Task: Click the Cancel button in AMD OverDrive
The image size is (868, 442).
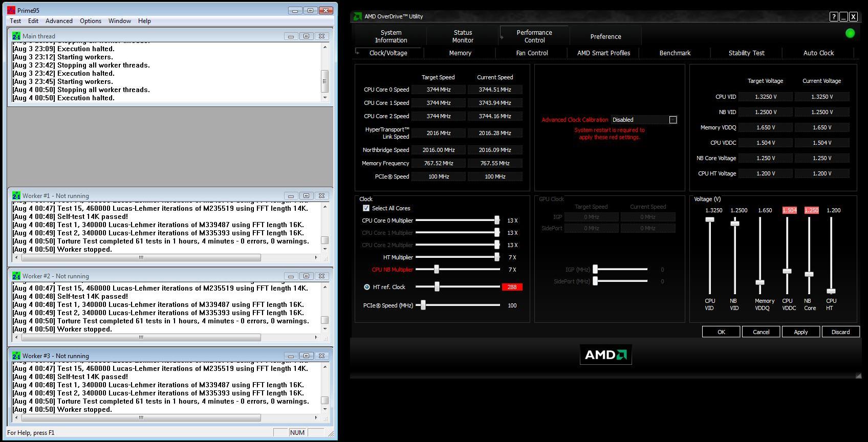Action: 761,332
